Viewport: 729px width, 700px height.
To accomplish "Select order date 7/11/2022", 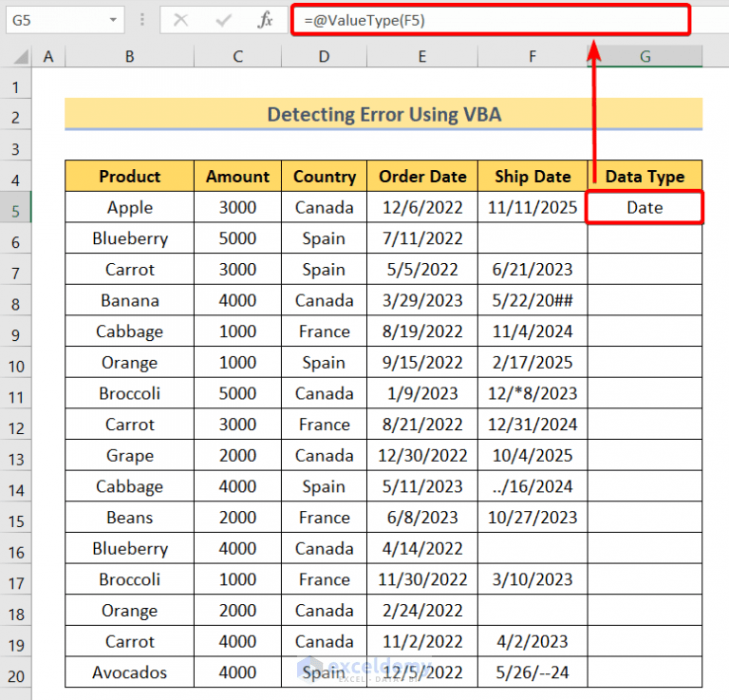I will pos(422,238).
